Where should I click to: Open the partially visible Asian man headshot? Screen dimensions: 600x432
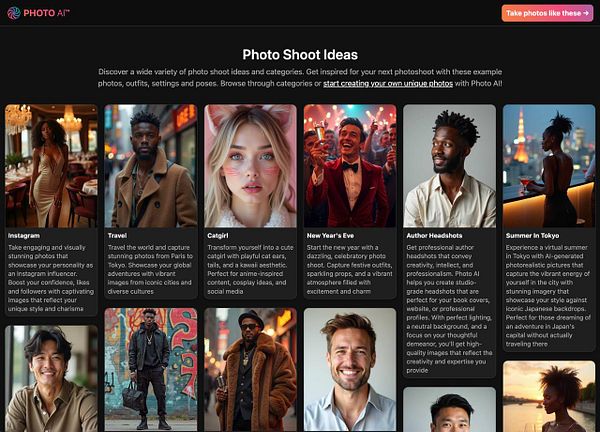coord(450,409)
